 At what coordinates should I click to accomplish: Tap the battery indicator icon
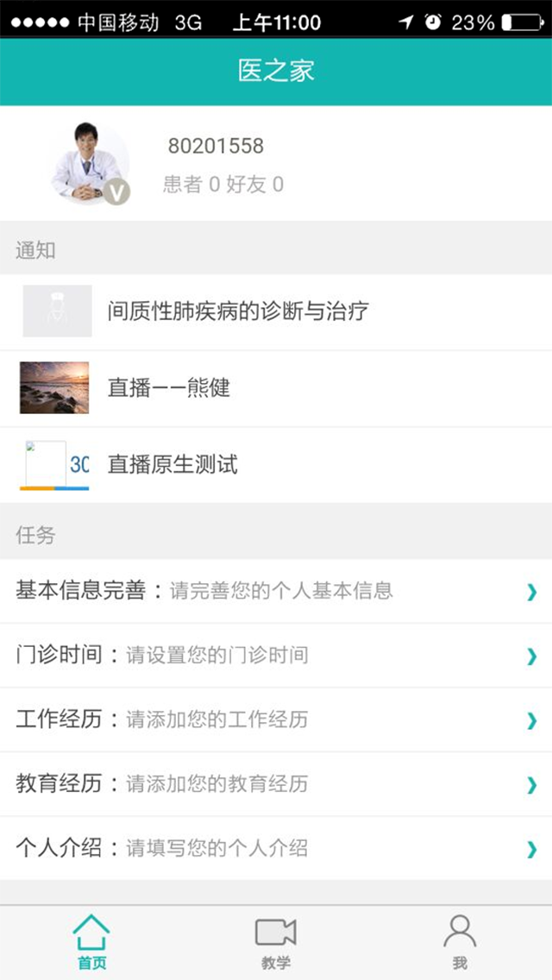pos(523,22)
